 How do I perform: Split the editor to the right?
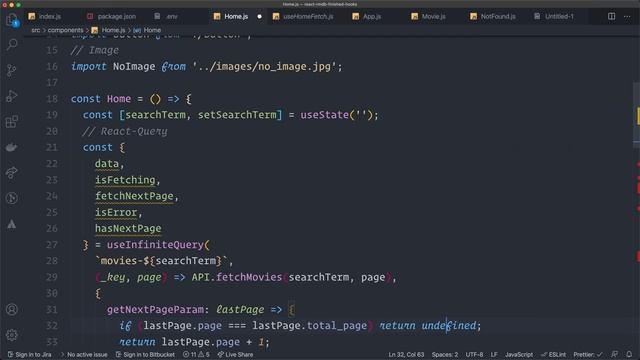[611, 16]
